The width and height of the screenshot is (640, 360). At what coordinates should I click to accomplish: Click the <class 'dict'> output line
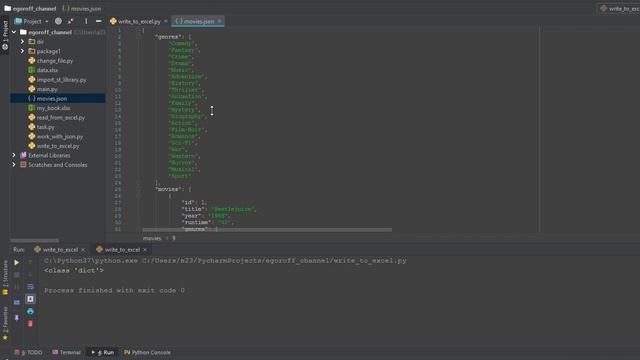74,271
